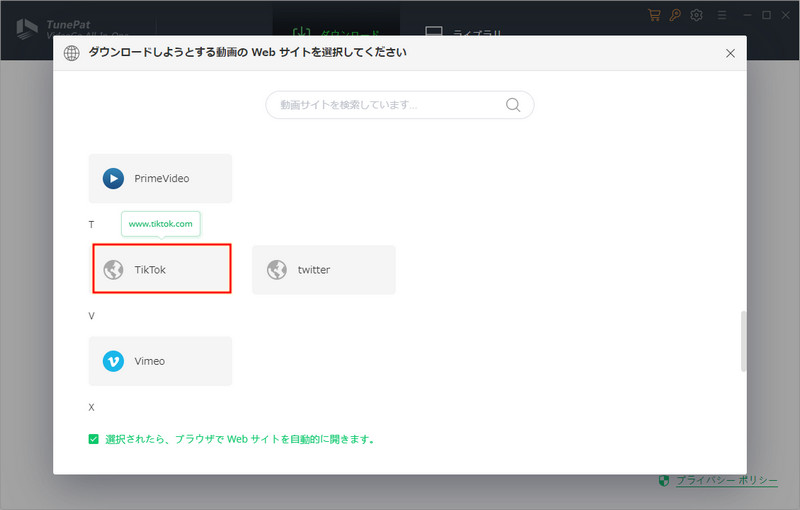Open the settings gear icon in TunePat
The width and height of the screenshot is (800, 510).
tap(696, 15)
